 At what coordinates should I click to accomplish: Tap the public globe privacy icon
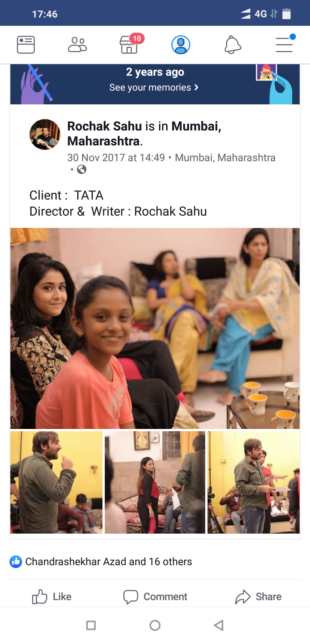(82, 169)
